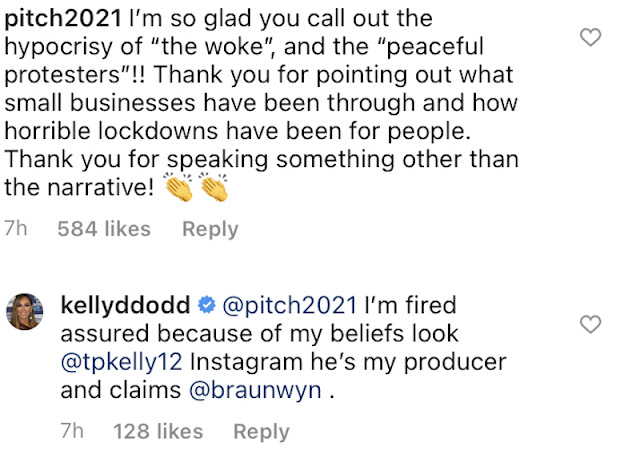Click the pitch2021 comment text body
The height and width of the screenshot is (458, 640).
pyautogui.click(x=261, y=103)
